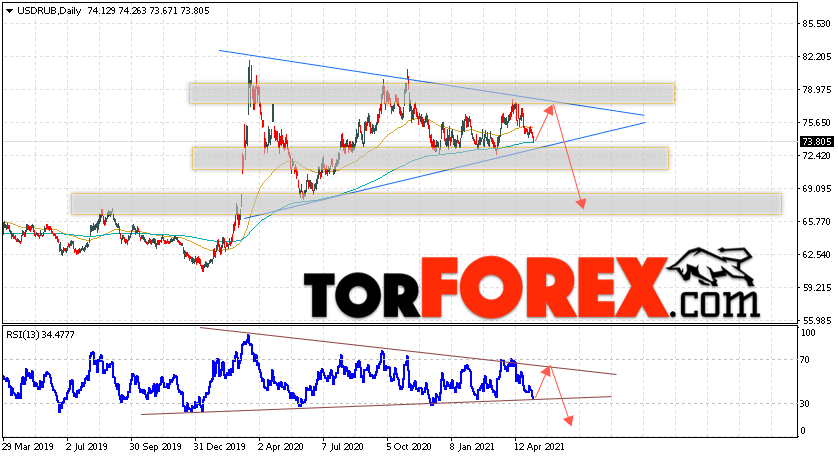838x458 pixels.
Task: Select RSI level 30 on the scale
Action: [806, 404]
